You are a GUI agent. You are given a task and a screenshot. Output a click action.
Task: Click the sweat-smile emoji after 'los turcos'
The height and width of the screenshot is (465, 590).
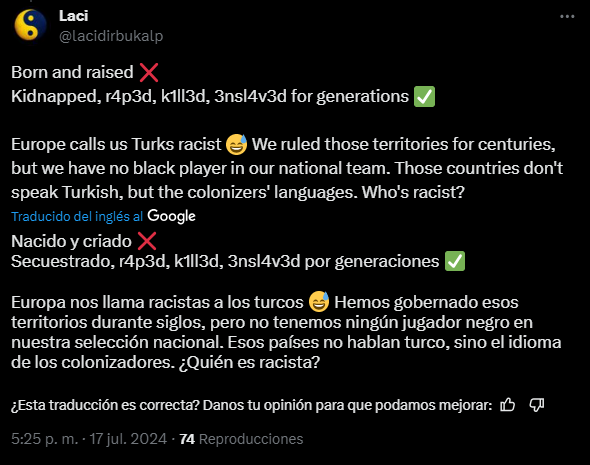tap(319, 302)
